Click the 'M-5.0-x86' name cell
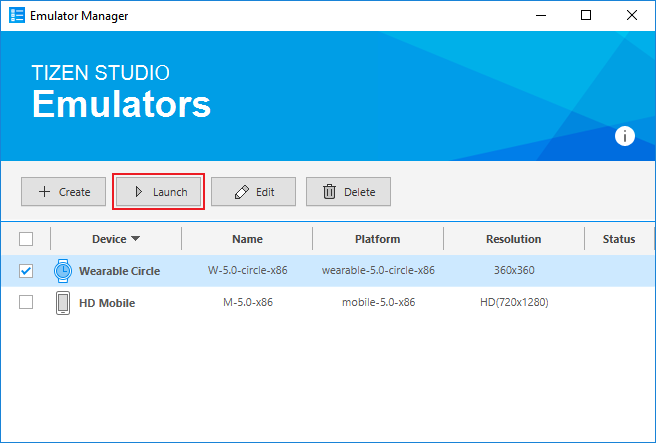Image resolution: width=656 pixels, height=443 pixels. 248,302
